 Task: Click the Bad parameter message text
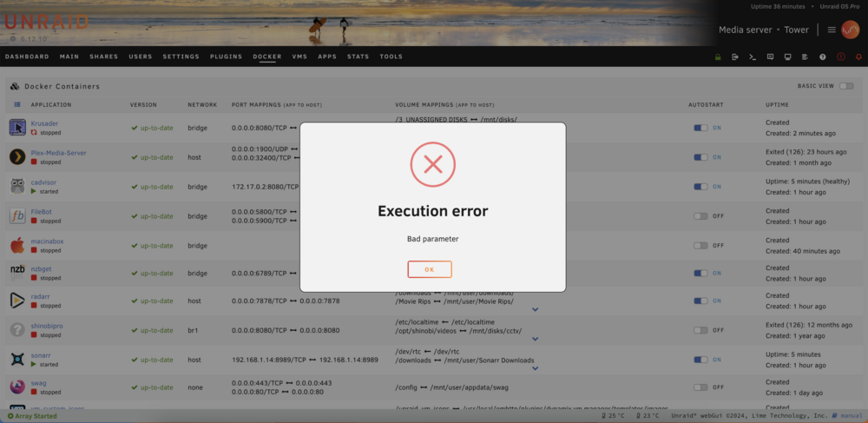pyautogui.click(x=433, y=239)
